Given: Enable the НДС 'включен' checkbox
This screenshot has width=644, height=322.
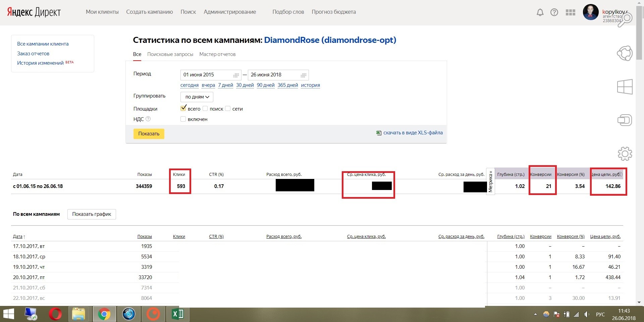Looking at the screenshot, I should 183,119.
